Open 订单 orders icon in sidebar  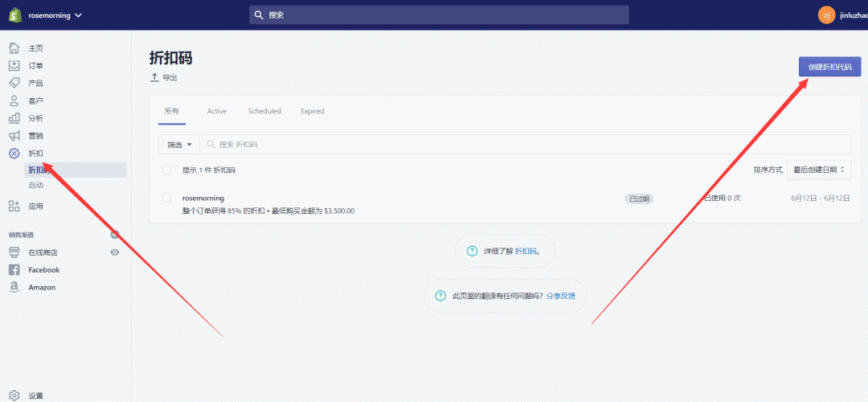click(x=14, y=66)
